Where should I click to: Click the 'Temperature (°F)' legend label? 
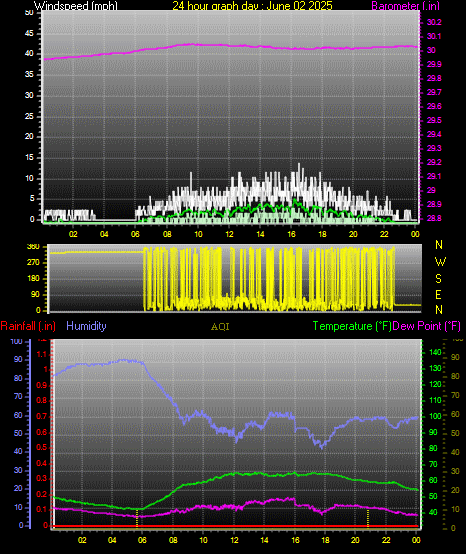[x=352, y=326]
